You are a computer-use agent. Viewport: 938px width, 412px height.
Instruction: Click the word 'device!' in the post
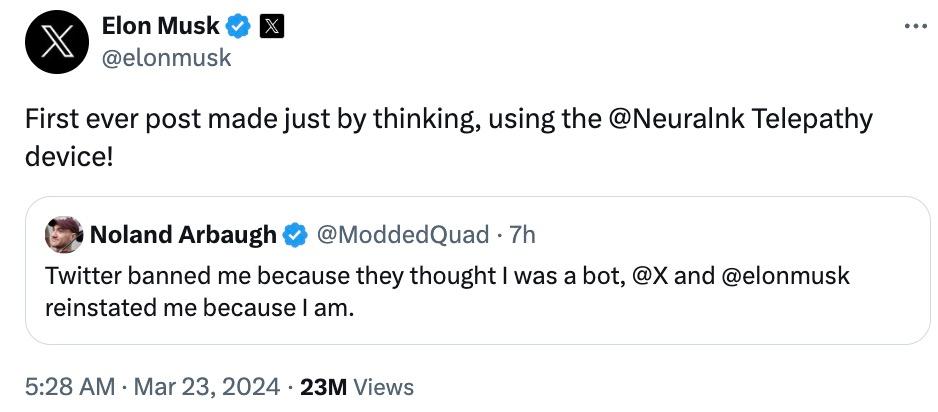click(x=69, y=158)
